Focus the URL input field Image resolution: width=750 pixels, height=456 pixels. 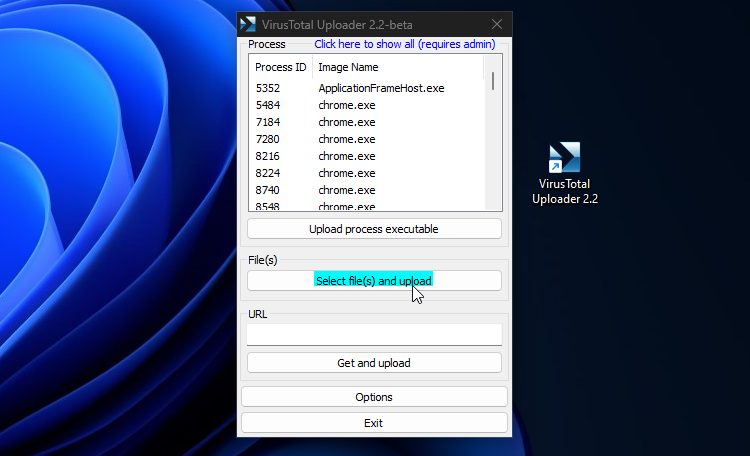(x=374, y=334)
